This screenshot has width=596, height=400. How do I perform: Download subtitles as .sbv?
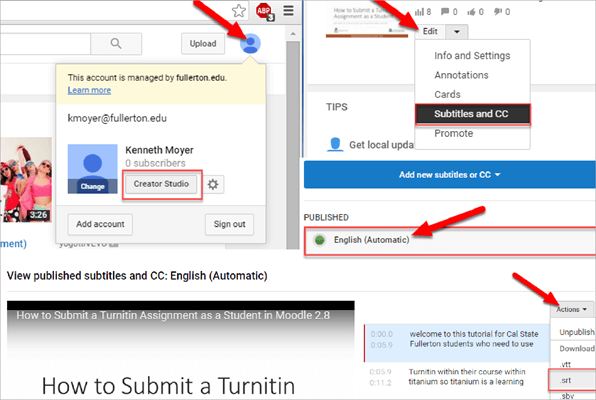tap(573, 396)
